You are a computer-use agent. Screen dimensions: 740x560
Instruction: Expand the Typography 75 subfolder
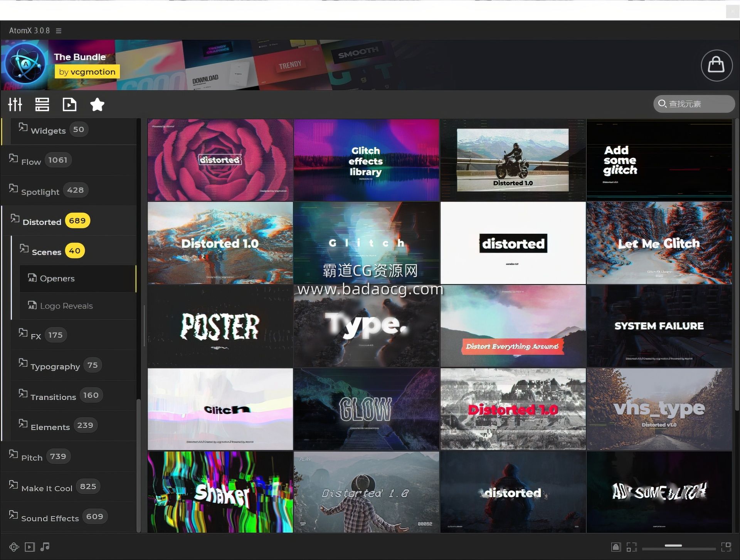pyautogui.click(x=74, y=365)
